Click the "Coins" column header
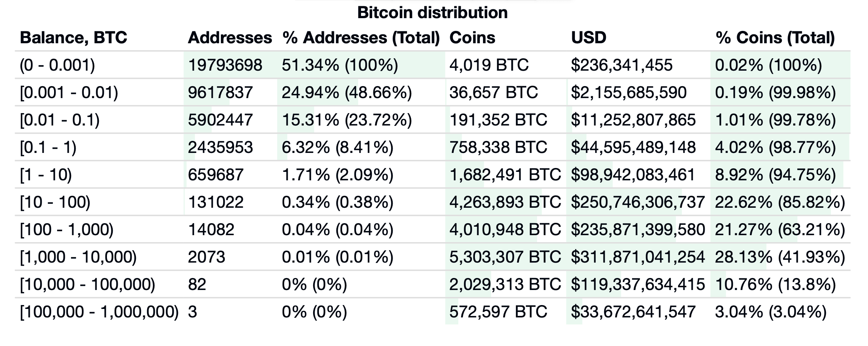 point(472,38)
